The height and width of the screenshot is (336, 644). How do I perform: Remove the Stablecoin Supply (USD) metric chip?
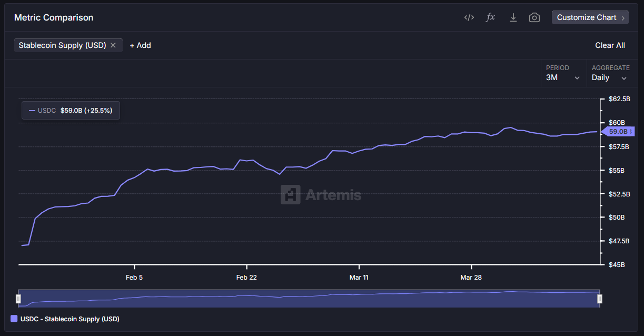[x=113, y=45]
